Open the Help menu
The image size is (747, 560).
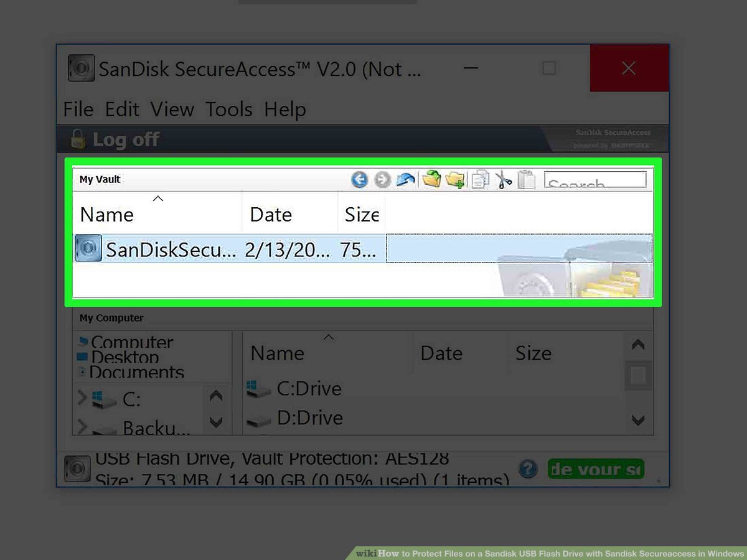(x=285, y=110)
